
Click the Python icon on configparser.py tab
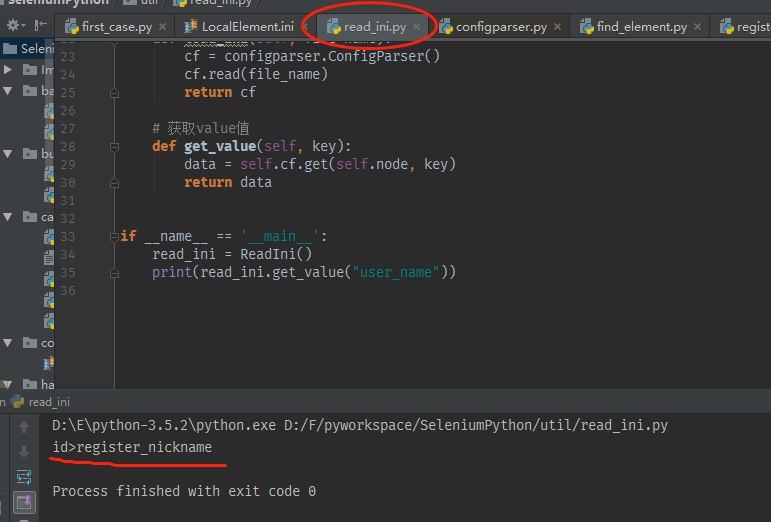[x=445, y=27]
